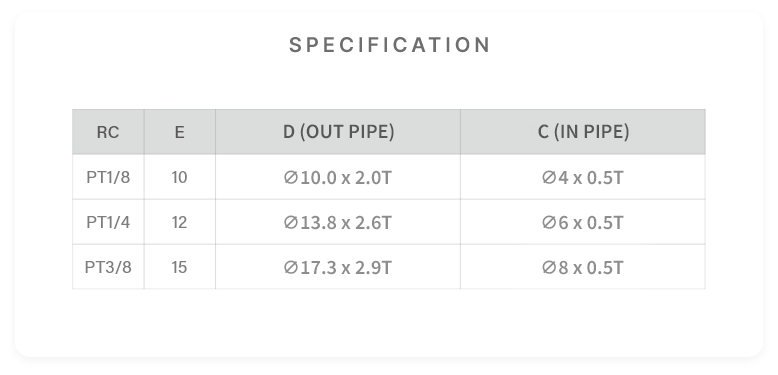Select the PT1/8 cell
Viewport: 778px width, 375px height.
(x=108, y=177)
